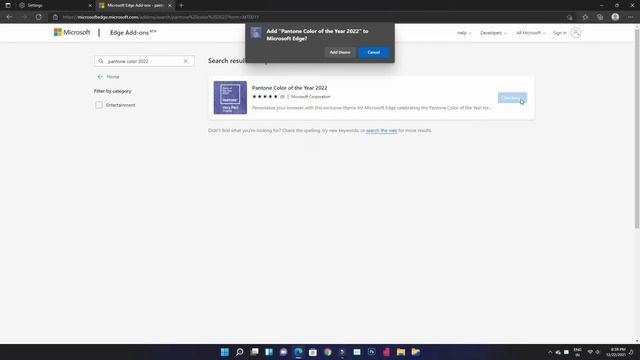Expand the Developers dropdown
The height and width of the screenshot is (360, 640).
click(493, 33)
